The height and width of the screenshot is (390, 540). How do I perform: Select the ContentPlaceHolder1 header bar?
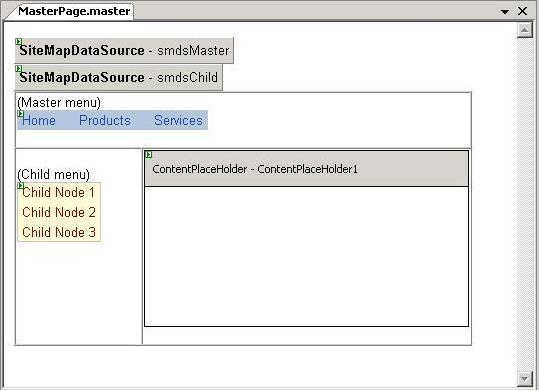[307, 168]
